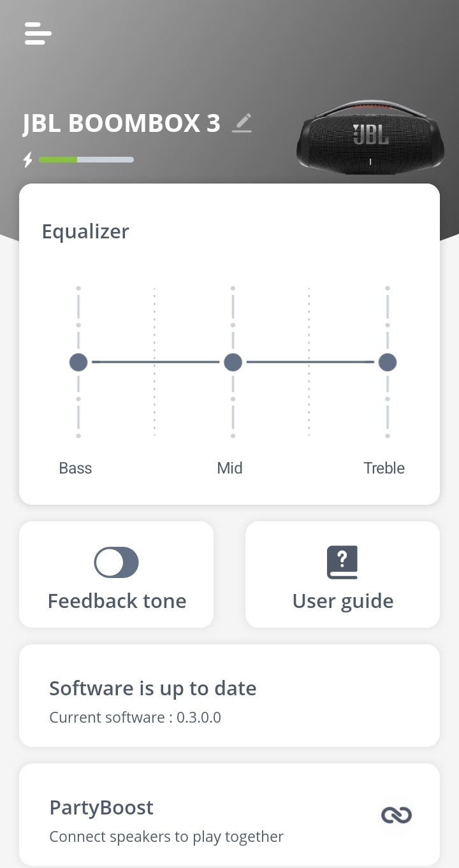Click the Treble slider handle
Viewport: 459px width, 868px height.
(x=388, y=363)
